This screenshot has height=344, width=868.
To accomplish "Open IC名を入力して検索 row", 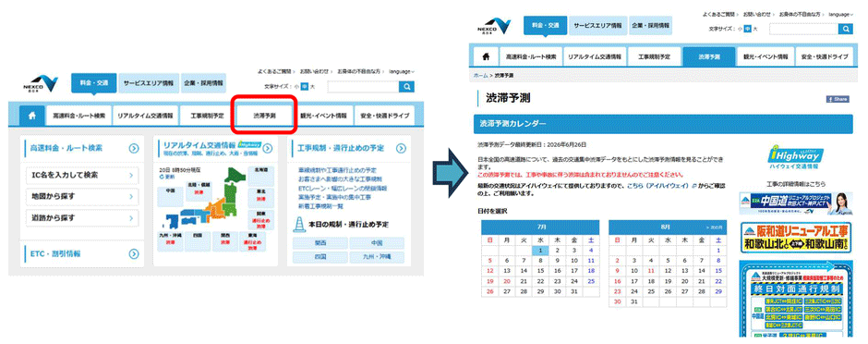I will coord(82,175).
